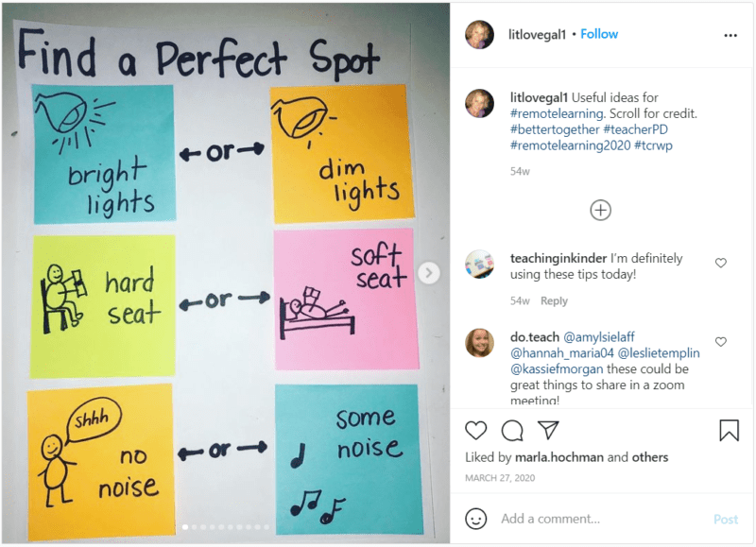Screen dimensions: 756x547
Task: Click Post to submit comment
Action: (x=726, y=519)
